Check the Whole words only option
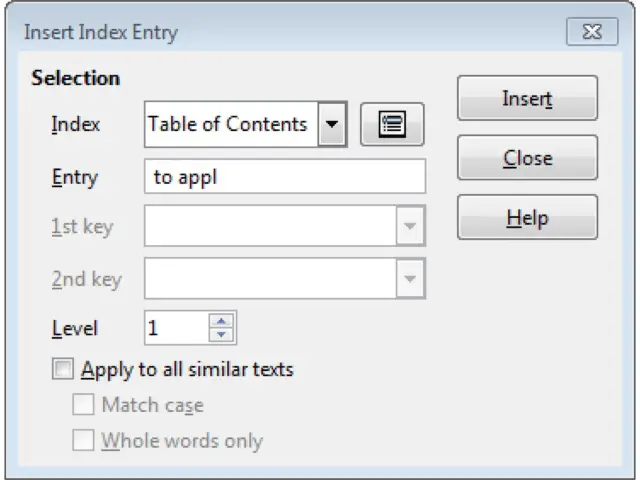This screenshot has width=640, height=480. click(x=84, y=440)
